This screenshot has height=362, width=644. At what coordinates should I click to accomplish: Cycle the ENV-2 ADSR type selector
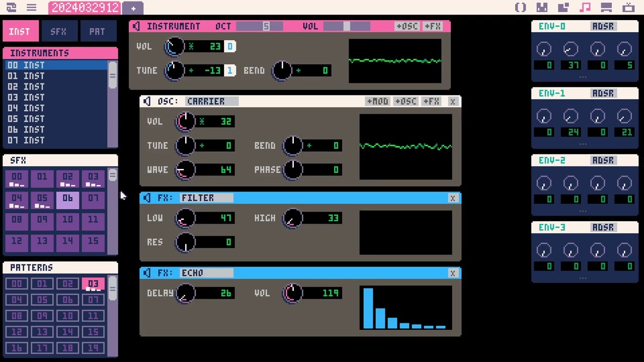(603, 160)
